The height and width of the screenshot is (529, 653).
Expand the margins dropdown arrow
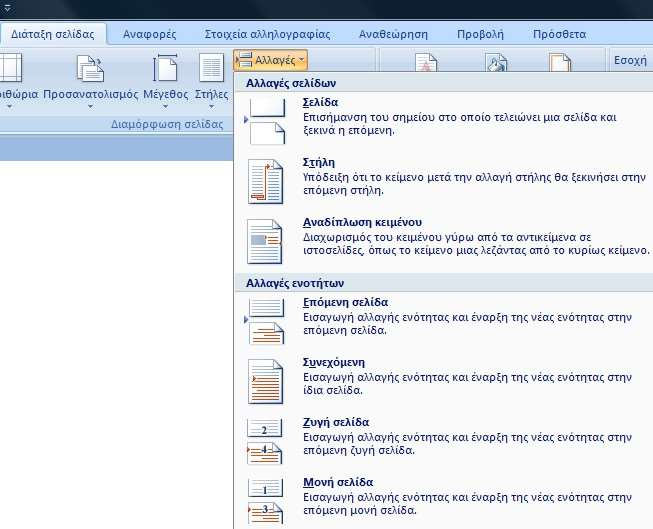pyautogui.click(x=10, y=107)
